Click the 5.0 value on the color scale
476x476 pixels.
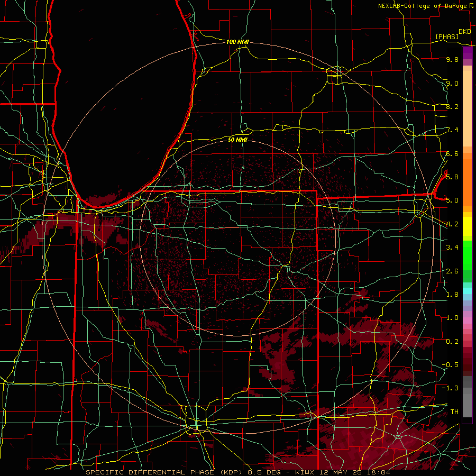pos(452,200)
